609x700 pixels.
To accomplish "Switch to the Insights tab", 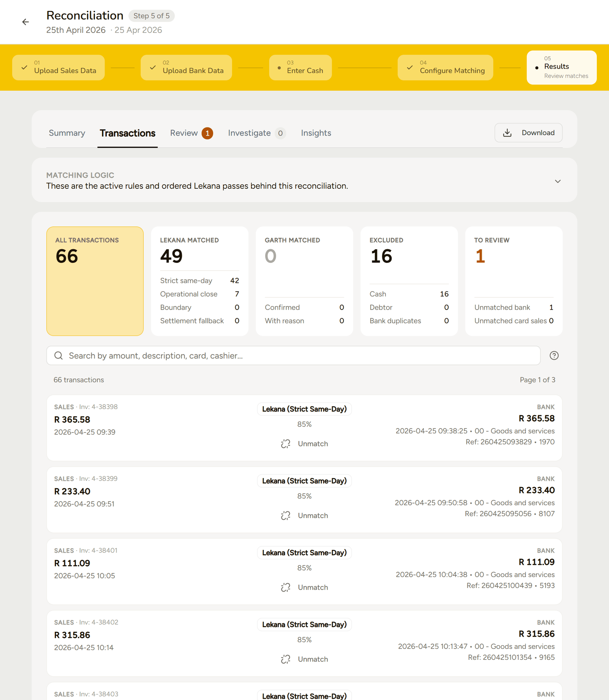I will click(316, 133).
